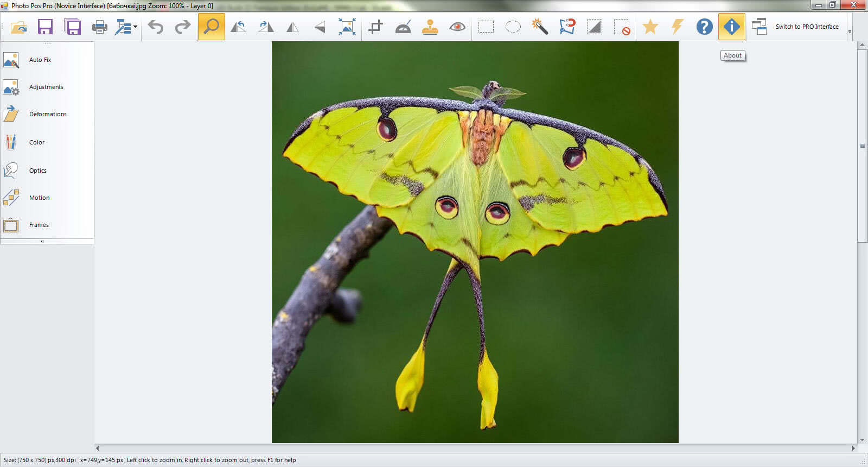868x467 pixels.
Task: Print the image with printer icon
Action: (x=99, y=27)
